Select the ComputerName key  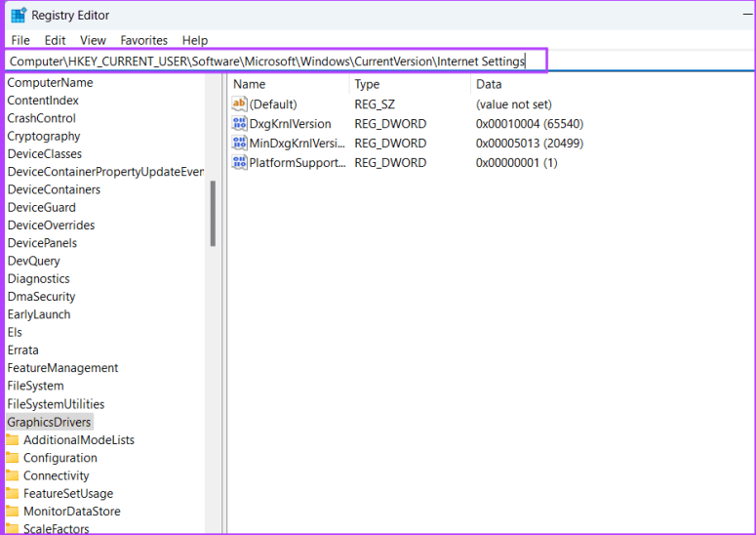(x=50, y=82)
